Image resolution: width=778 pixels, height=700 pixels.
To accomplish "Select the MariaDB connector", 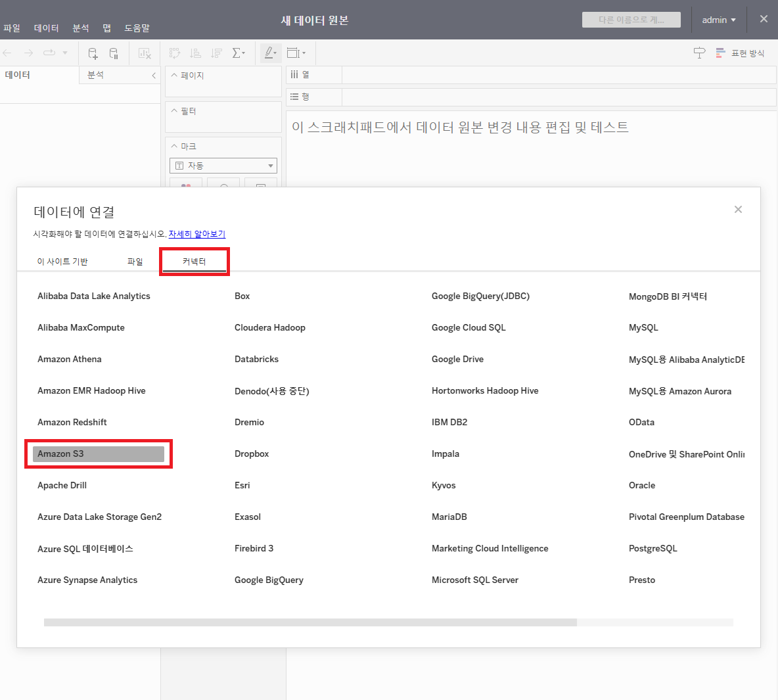I will pyautogui.click(x=449, y=517).
